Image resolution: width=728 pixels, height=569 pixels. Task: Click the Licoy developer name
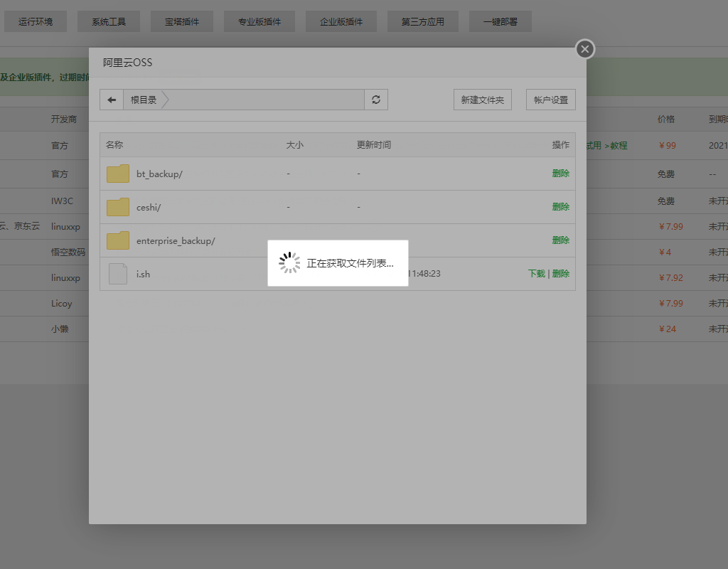(62, 304)
